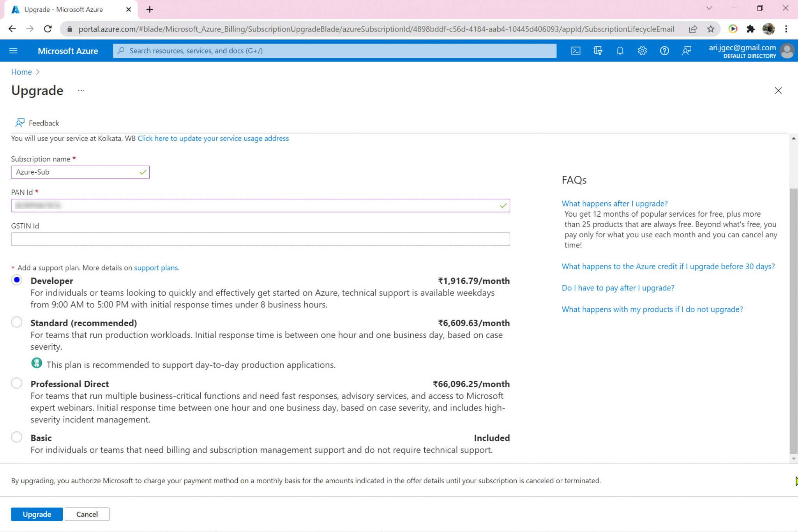Open Azure portal settings gear
The image size is (798, 532).
(x=642, y=51)
